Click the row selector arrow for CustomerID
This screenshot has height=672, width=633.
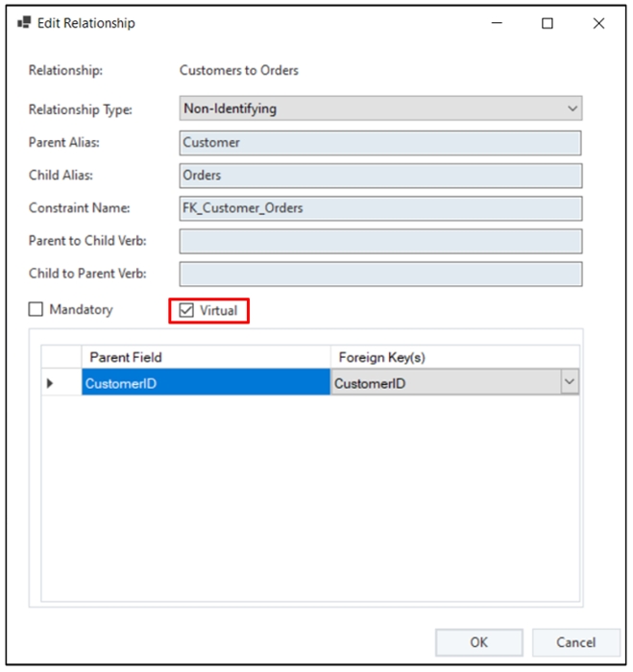[50, 384]
